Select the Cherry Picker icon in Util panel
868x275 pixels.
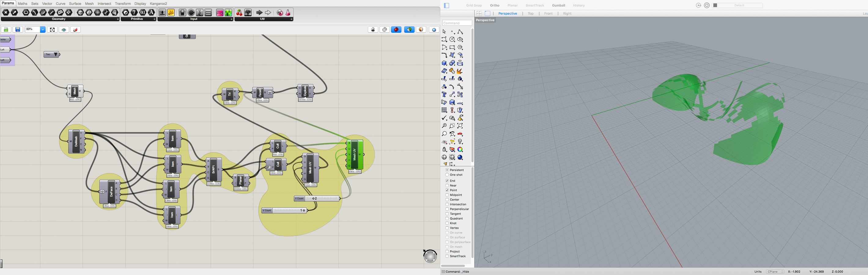[239, 13]
